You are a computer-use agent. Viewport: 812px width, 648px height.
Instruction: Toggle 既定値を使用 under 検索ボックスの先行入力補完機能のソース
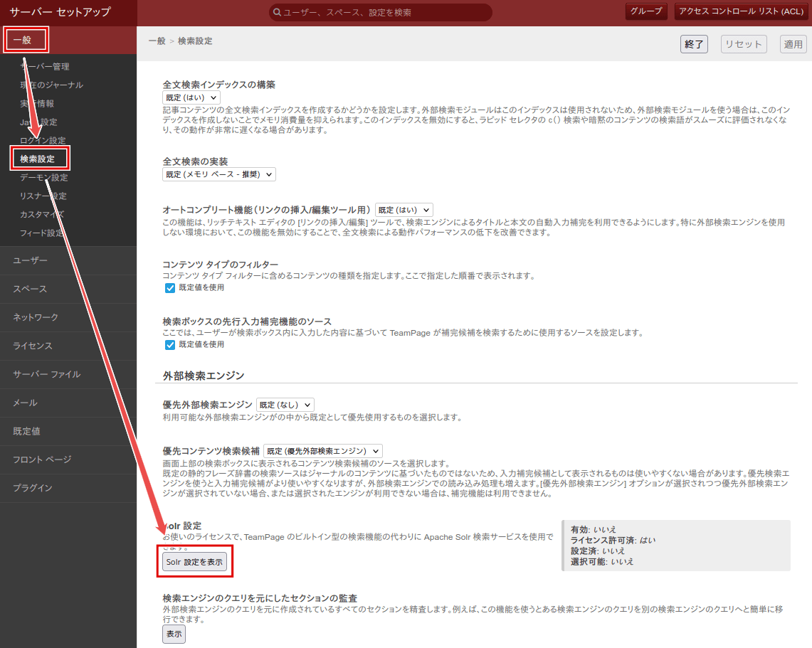pos(170,345)
